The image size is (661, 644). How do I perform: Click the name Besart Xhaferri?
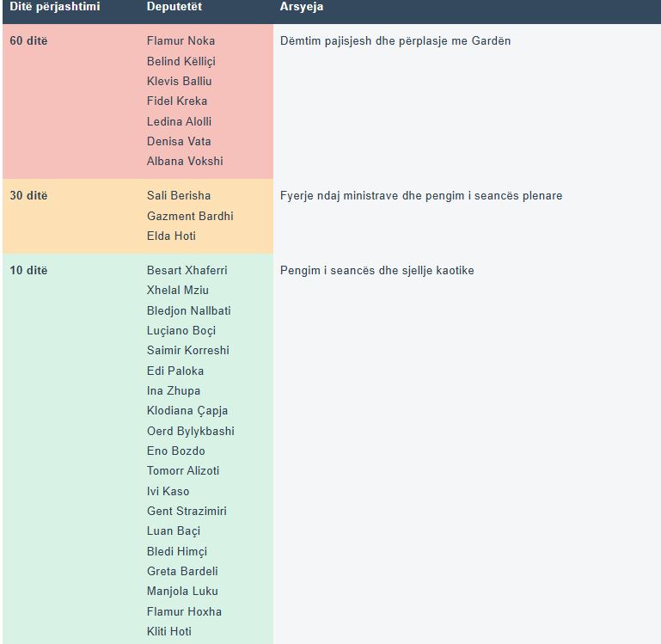pos(187,270)
